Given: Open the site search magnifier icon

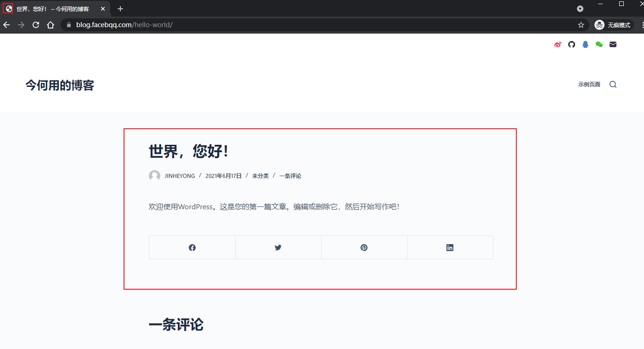Looking at the screenshot, I should pos(613,85).
